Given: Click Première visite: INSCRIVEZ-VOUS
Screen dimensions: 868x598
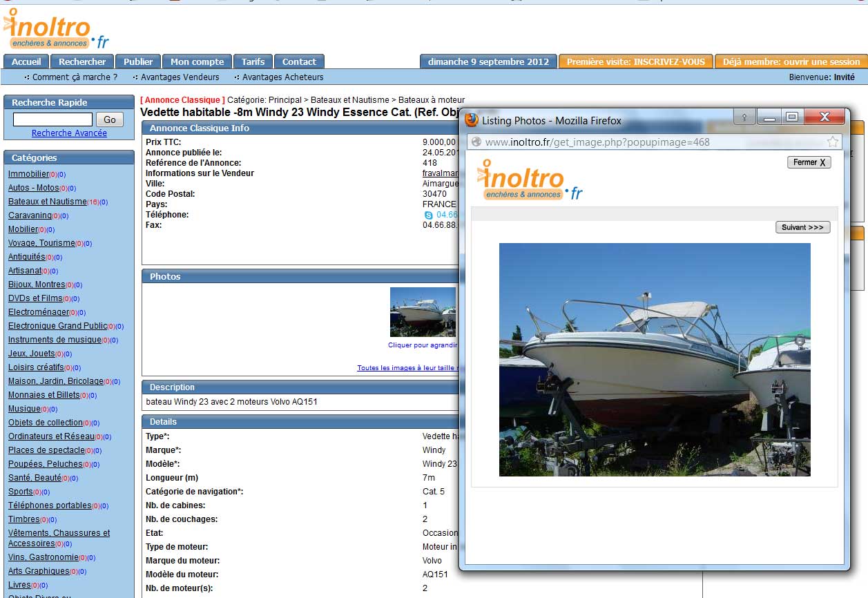Looking at the screenshot, I should pos(636,61).
